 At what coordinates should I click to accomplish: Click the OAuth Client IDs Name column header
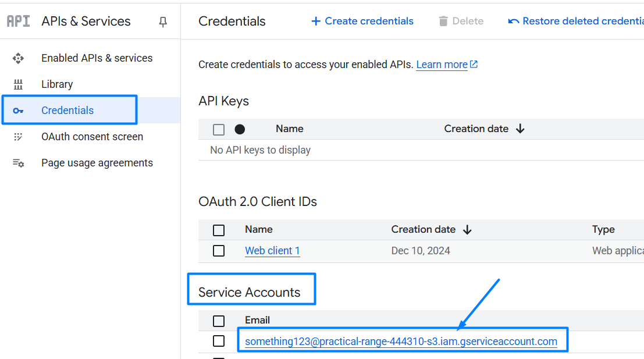[259, 229]
